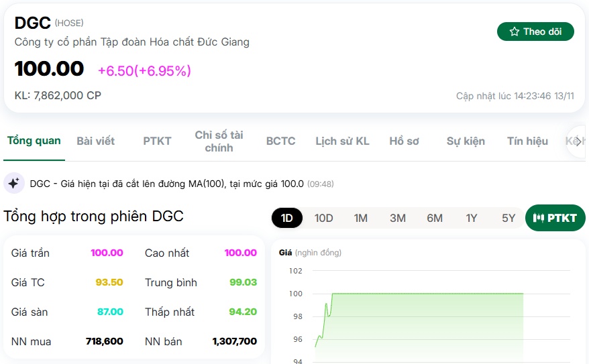Open the MA(100) crossover signal message
Viewport: 589px width, 364px height.
167,184
